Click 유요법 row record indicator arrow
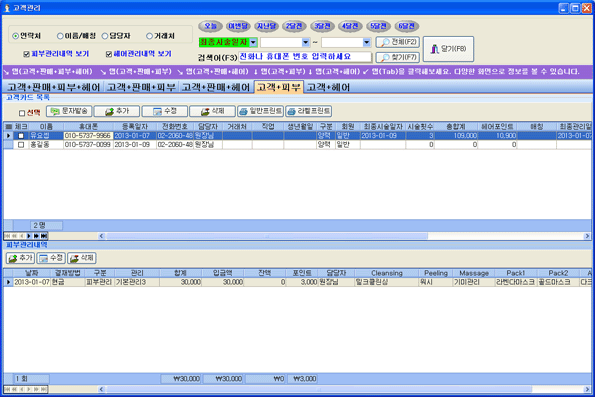Image resolution: width=595 pixels, height=397 pixels. [x=8, y=135]
